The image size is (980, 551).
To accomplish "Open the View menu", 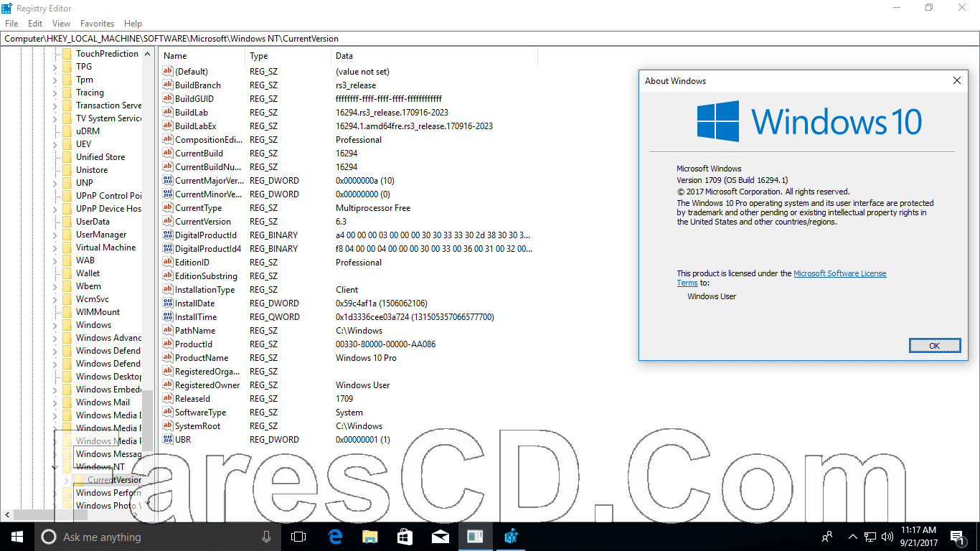I will point(62,24).
